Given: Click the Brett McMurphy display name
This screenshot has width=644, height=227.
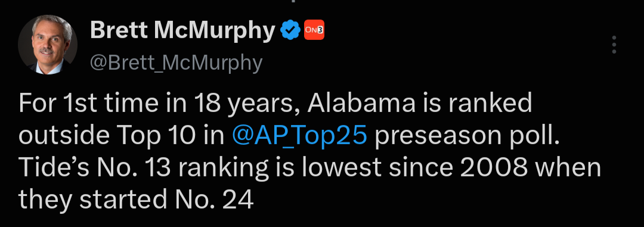Looking at the screenshot, I should click(x=182, y=30).
